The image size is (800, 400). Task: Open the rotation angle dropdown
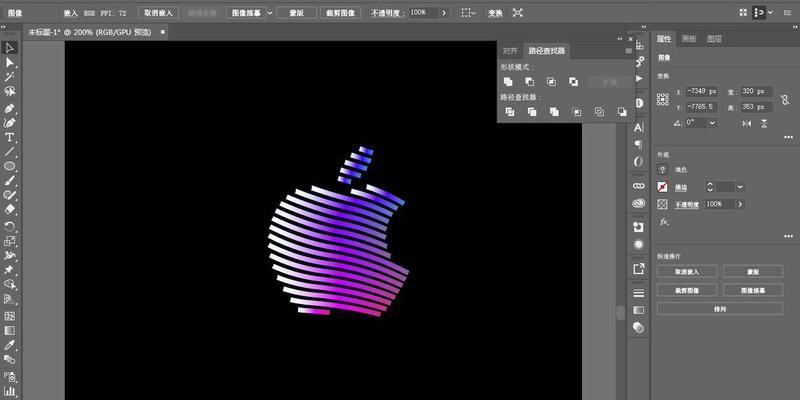[712, 123]
